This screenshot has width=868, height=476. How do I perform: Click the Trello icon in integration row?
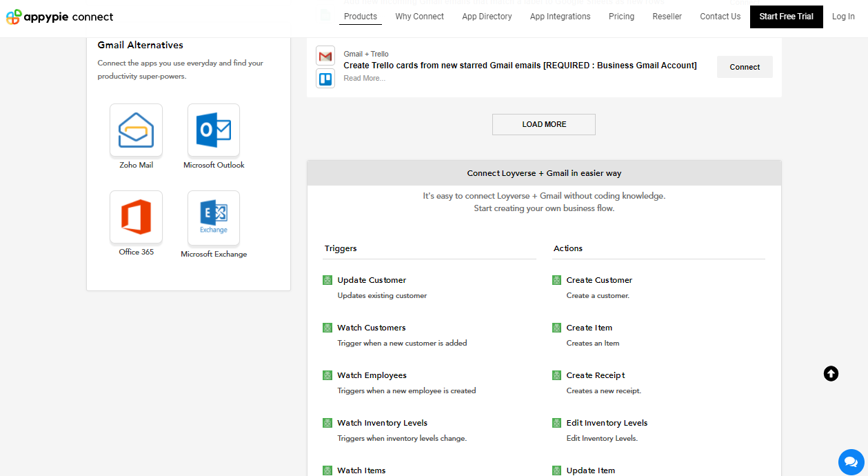click(325, 78)
